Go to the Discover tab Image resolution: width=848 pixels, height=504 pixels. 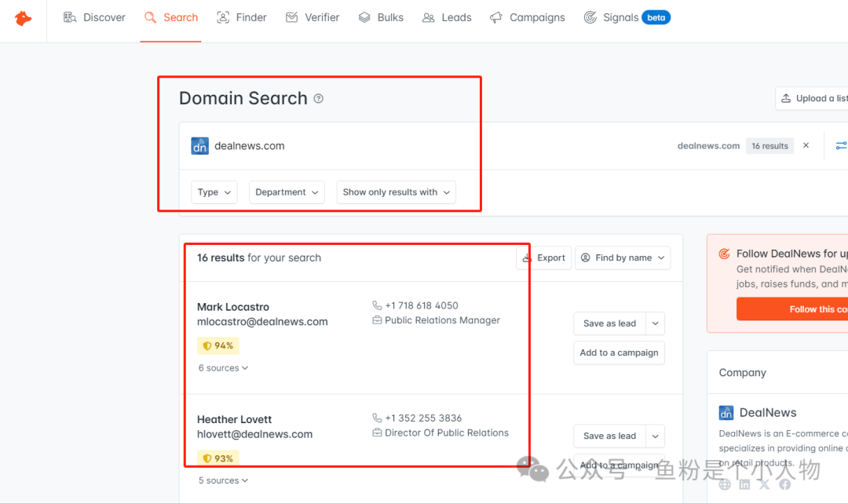pyautogui.click(x=94, y=18)
